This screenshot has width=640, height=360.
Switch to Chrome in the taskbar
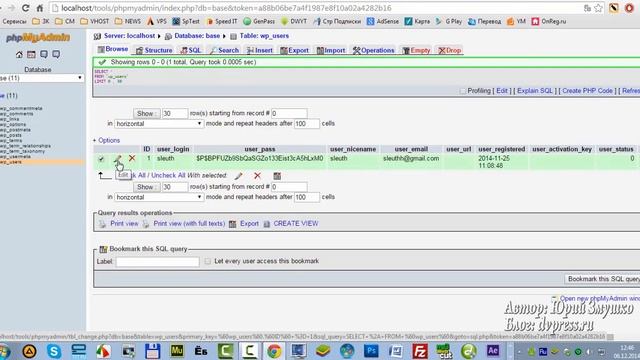click(274, 351)
